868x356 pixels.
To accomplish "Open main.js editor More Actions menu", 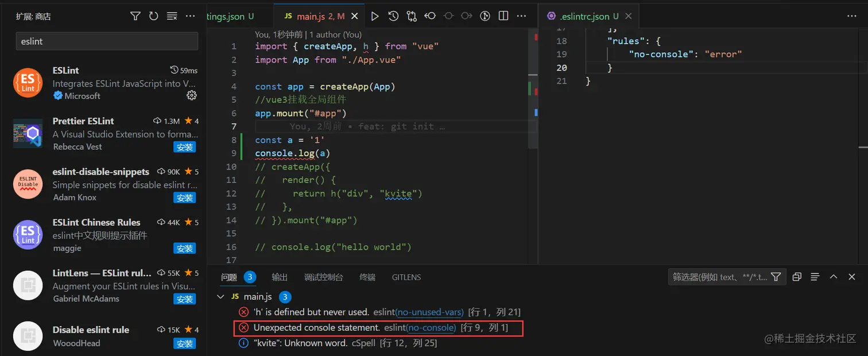I will (x=521, y=16).
